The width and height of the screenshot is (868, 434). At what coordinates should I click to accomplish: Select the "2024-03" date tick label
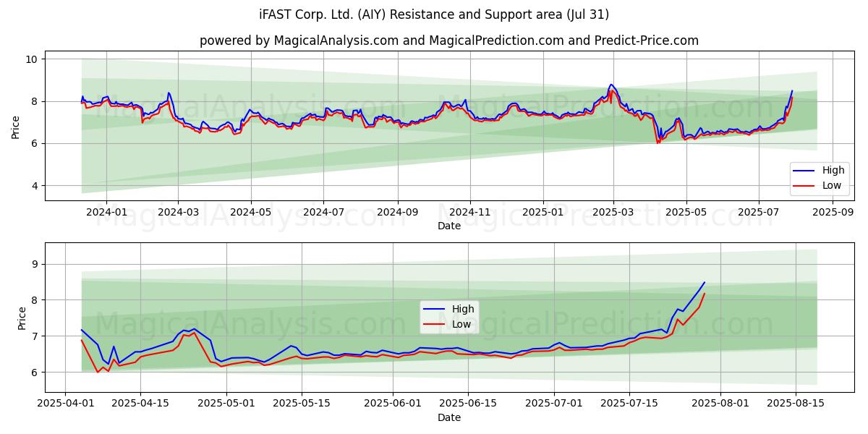tap(178, 213)
